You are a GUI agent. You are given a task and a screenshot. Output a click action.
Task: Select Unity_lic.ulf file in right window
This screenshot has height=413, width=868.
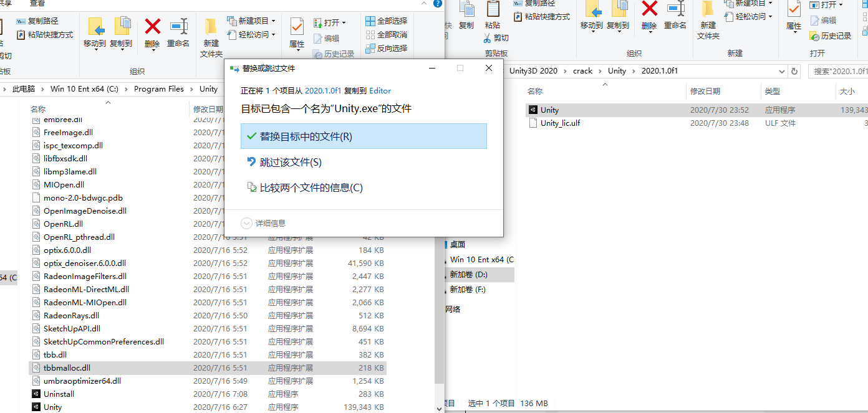tap(560, 123)
